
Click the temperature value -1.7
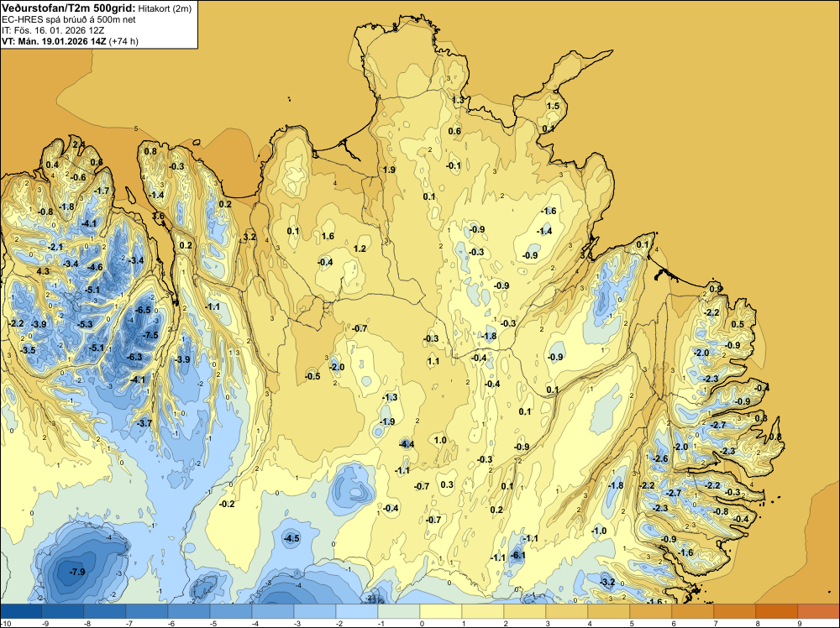102,191
